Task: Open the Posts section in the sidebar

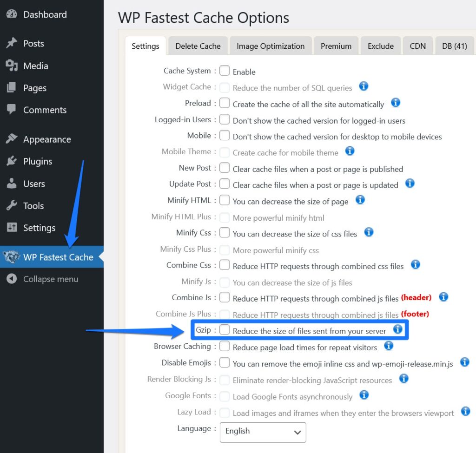Action: click(33, 44)
